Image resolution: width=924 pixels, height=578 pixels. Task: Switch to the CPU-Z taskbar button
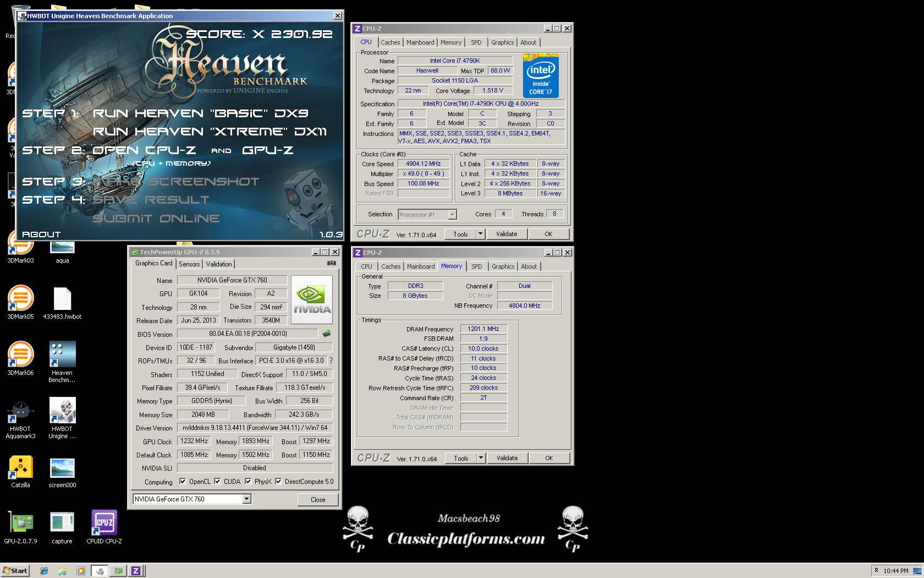coord(136,571)
